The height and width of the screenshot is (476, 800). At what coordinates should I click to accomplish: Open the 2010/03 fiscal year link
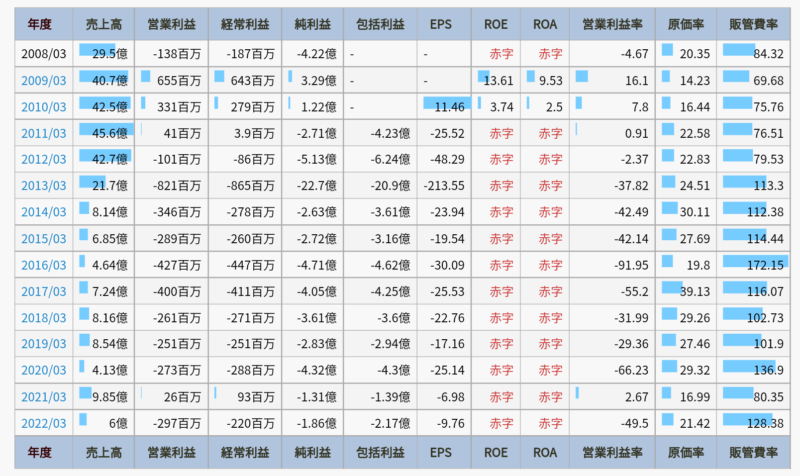(44, 107)
